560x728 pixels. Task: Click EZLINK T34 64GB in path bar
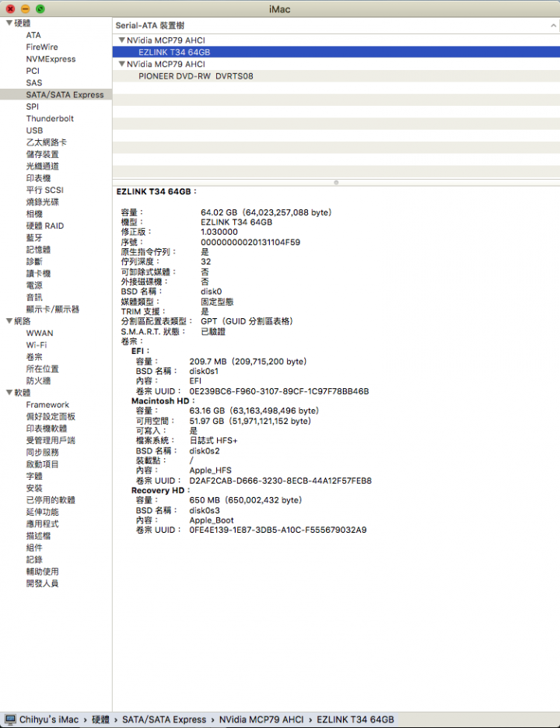click(355, 719)
